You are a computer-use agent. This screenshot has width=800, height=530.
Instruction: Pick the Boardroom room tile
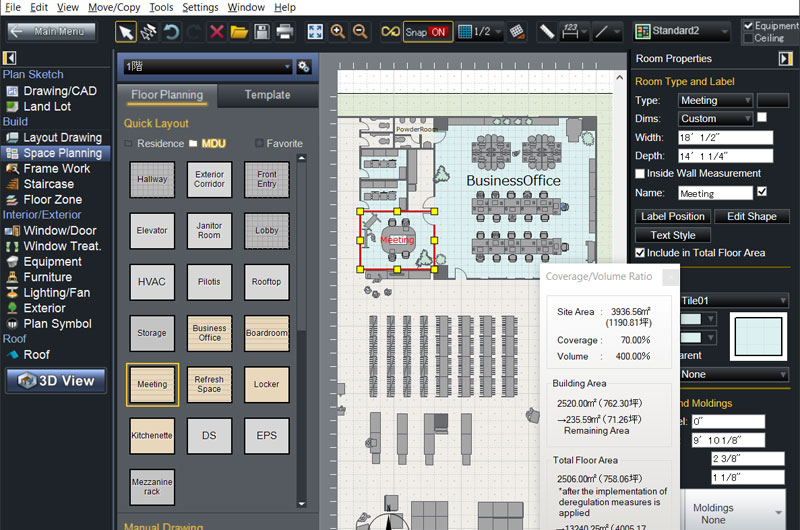click(266, 332)
